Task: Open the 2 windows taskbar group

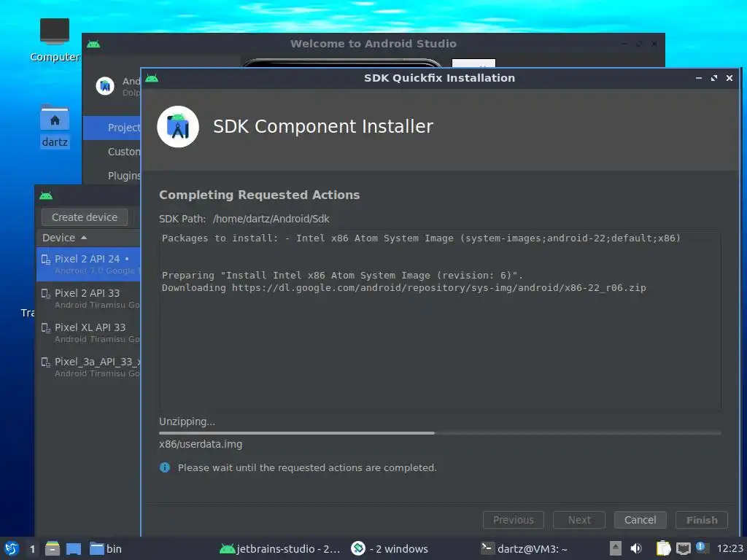Action: pos(390,549)
